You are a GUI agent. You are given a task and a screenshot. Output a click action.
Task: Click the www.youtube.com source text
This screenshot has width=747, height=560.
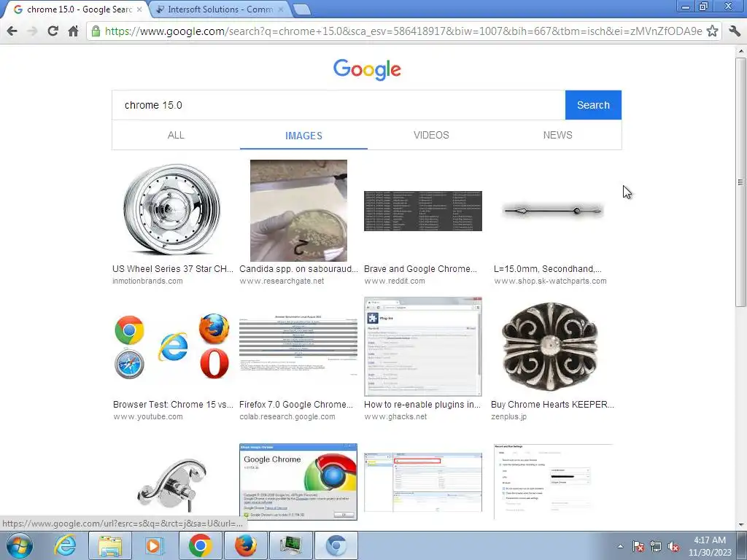point(147,416)
